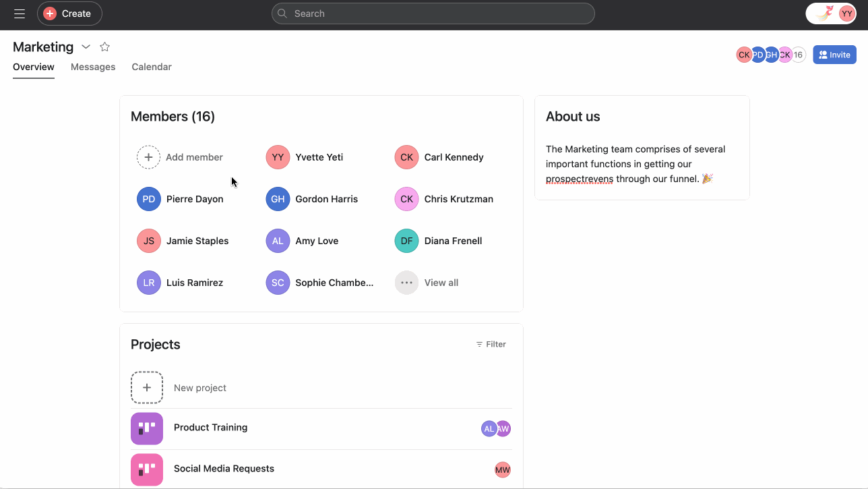The height and width of the screenshot is (489, 868).
Task: Click Gordon Harris member name
Action: point(326,199)
